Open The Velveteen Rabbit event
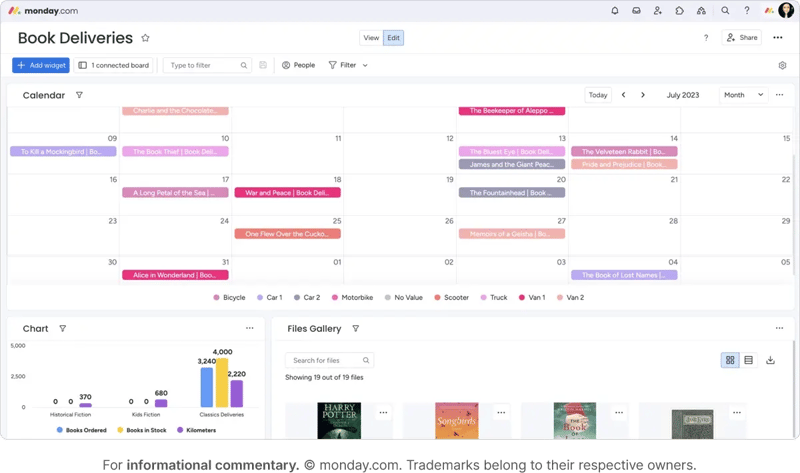 click(x=624, y=152)
